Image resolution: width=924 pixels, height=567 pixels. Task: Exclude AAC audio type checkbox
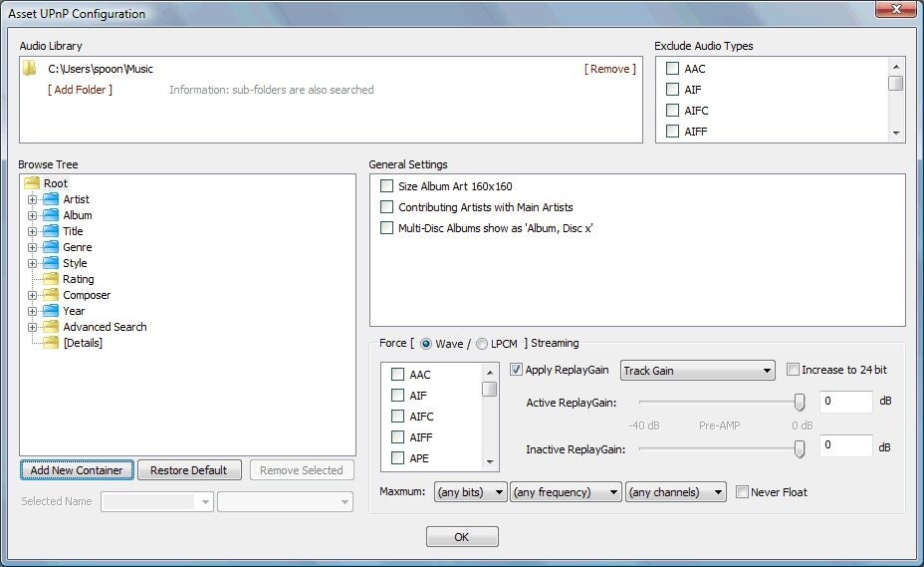[672, 69]
